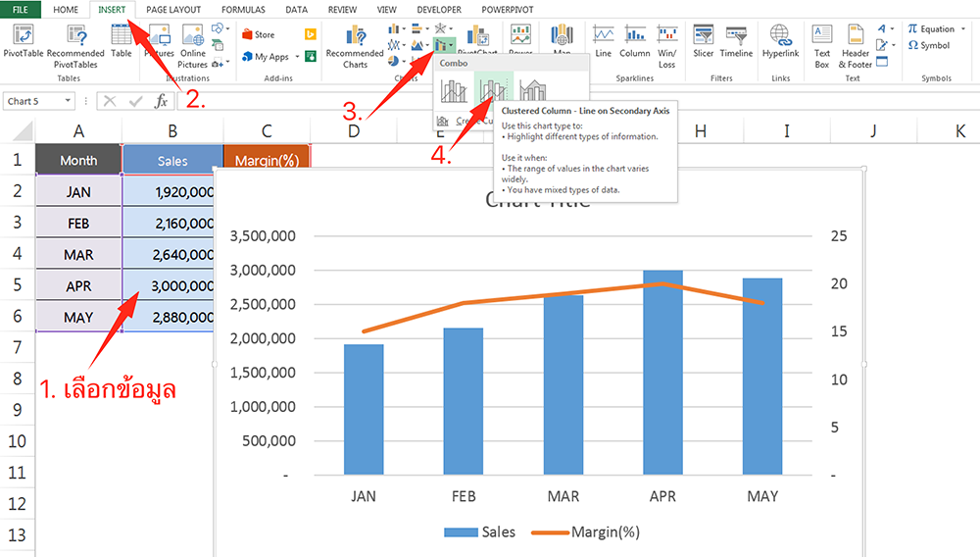Select Clustered Column - Line on Secondary Axis
This screenshot has height=557, width=980.
(x=493, y=91)
